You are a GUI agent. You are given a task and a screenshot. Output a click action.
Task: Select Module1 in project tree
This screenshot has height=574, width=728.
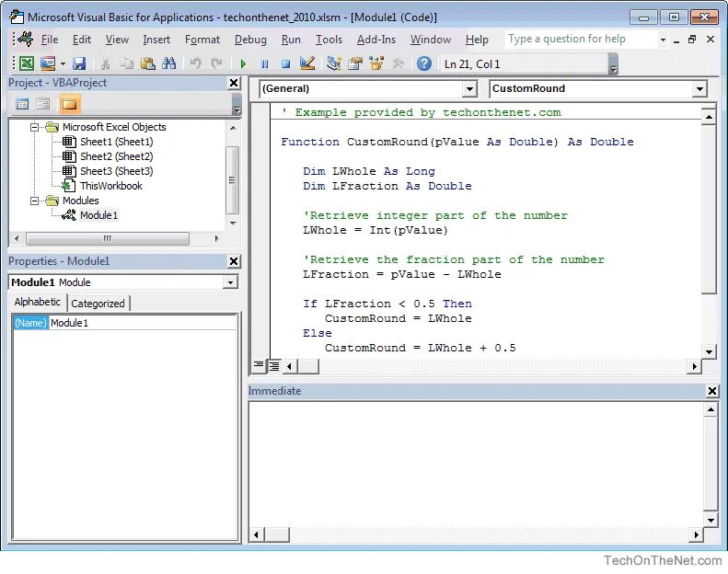point(98,215)
